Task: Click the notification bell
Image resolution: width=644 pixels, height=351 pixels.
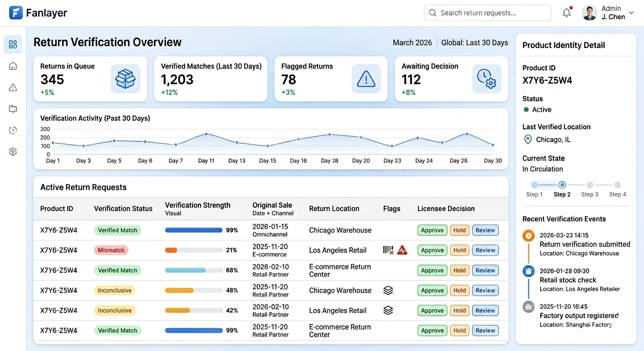Action: [x=566, y=13]
